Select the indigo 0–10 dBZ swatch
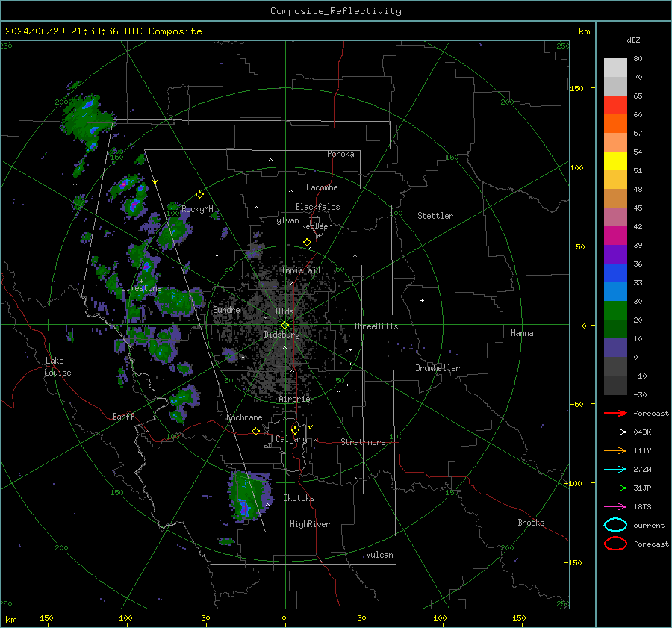 point(615,348)
